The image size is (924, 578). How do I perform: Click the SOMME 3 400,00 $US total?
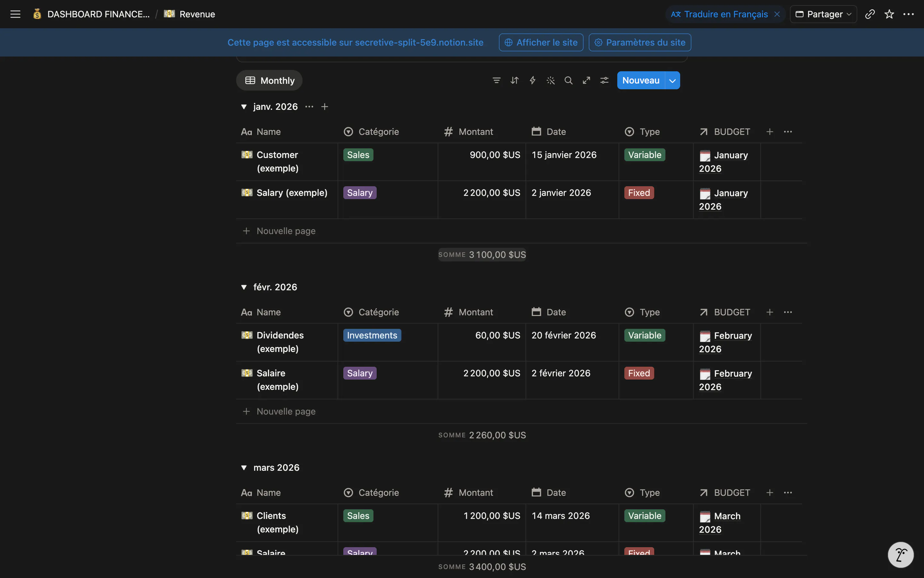tap(482, 566)
